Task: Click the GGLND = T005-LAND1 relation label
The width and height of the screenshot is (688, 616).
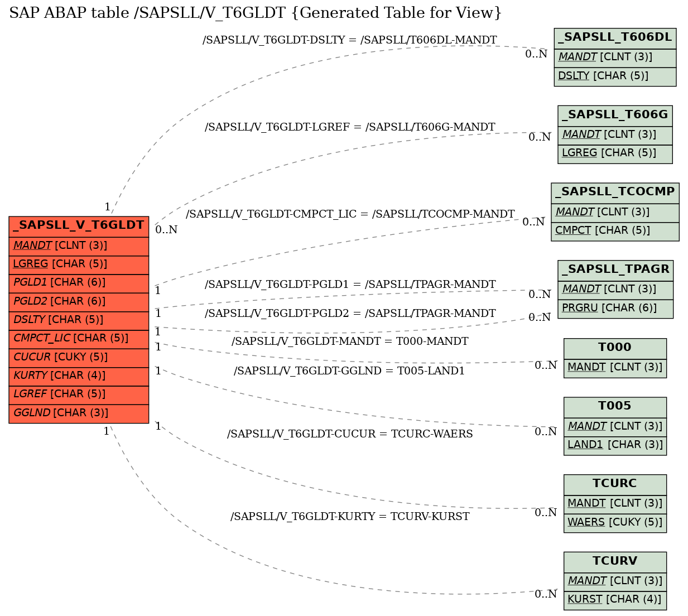Action: 349,371
